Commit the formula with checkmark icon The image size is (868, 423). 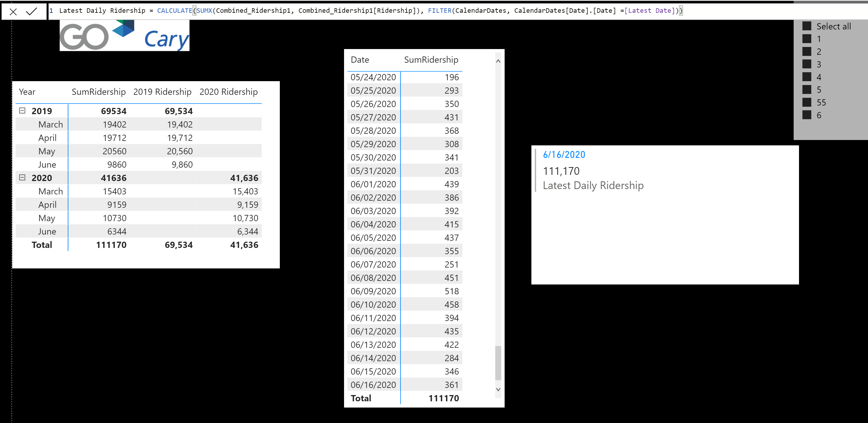[x=31, y=12]
